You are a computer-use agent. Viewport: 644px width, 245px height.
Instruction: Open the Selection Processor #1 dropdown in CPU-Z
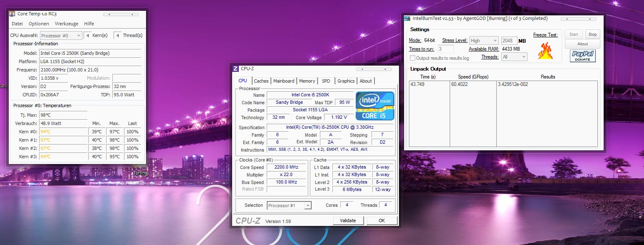pos(289,206)
